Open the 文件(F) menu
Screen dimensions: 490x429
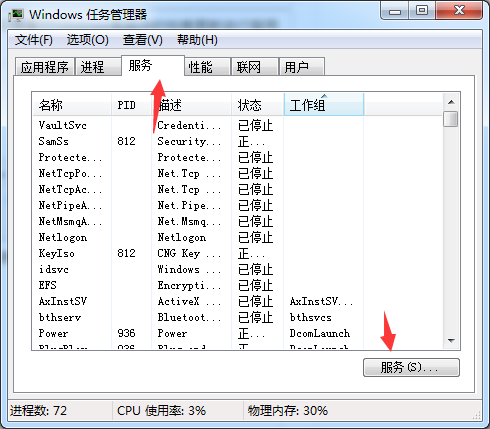coord(34,40)
